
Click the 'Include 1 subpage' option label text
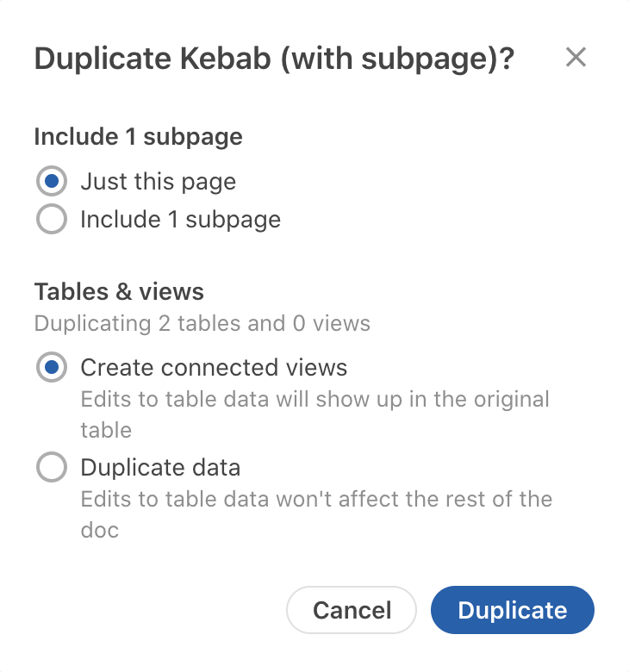[x=180, y=220]
